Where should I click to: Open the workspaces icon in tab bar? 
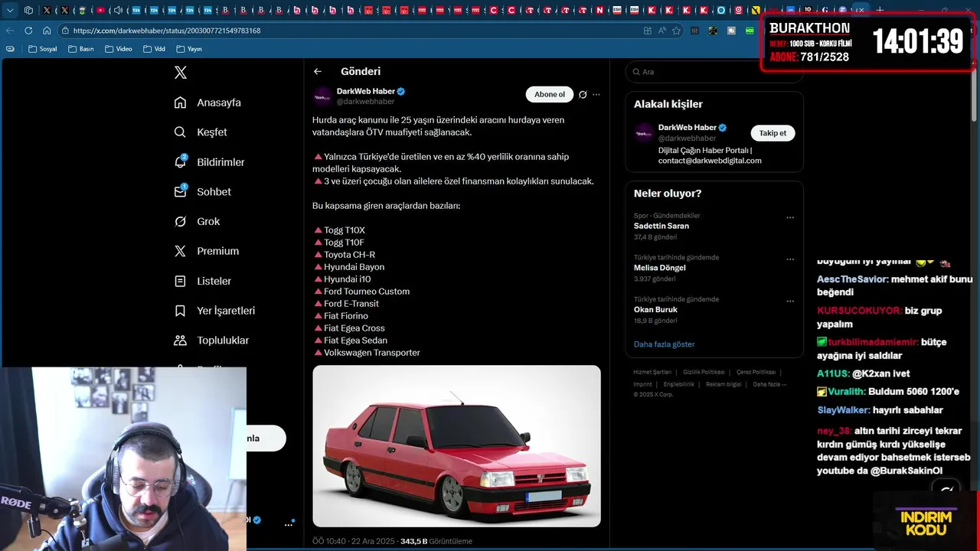tap(28, 10)
